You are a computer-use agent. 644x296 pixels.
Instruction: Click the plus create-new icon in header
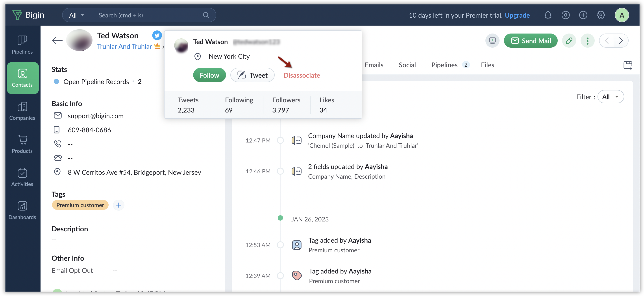coord(583,15)
